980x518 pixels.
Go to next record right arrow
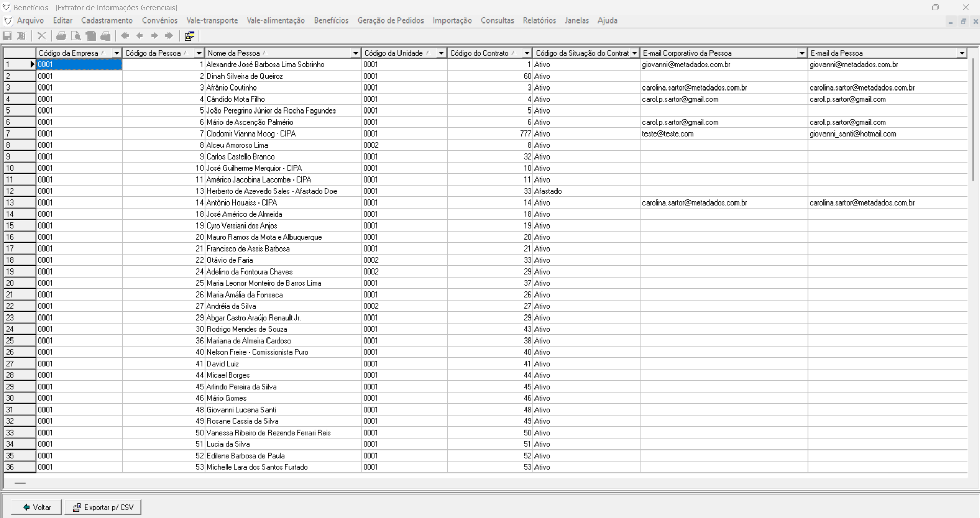(154, 36)
